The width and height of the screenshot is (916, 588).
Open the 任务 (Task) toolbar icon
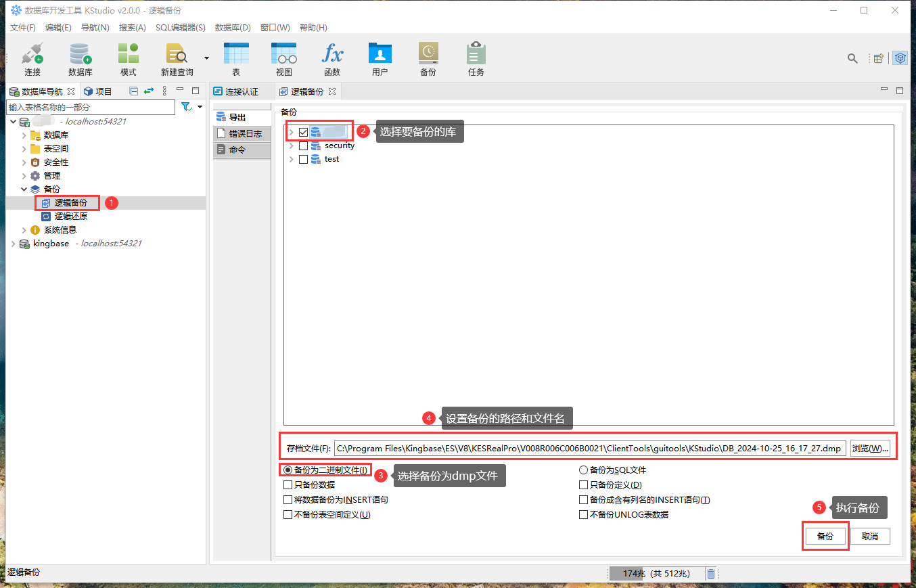(476, 59)
